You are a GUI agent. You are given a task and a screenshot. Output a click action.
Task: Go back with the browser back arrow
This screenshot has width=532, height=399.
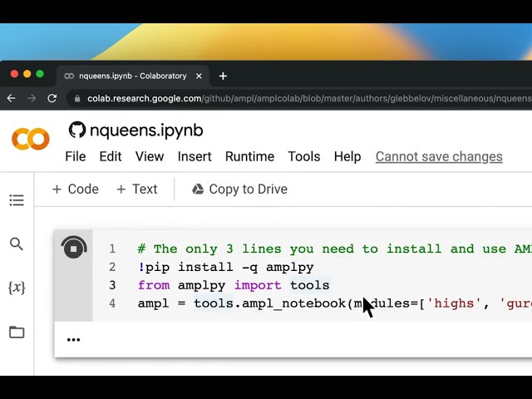coord(11,98)
